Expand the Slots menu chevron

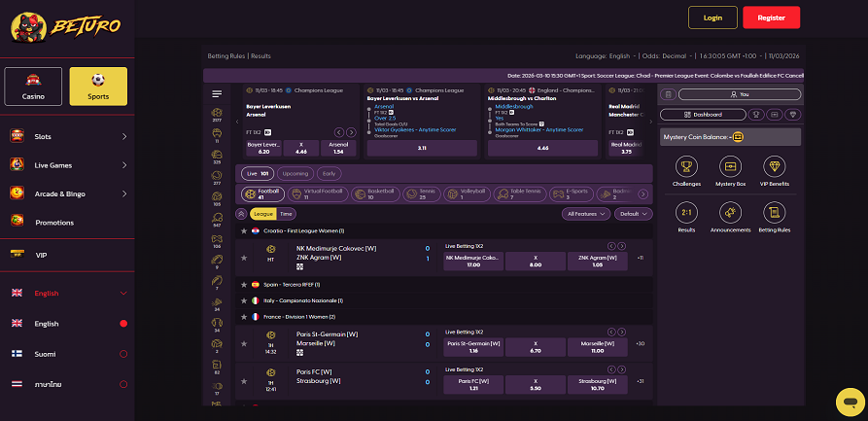(124, 136)
